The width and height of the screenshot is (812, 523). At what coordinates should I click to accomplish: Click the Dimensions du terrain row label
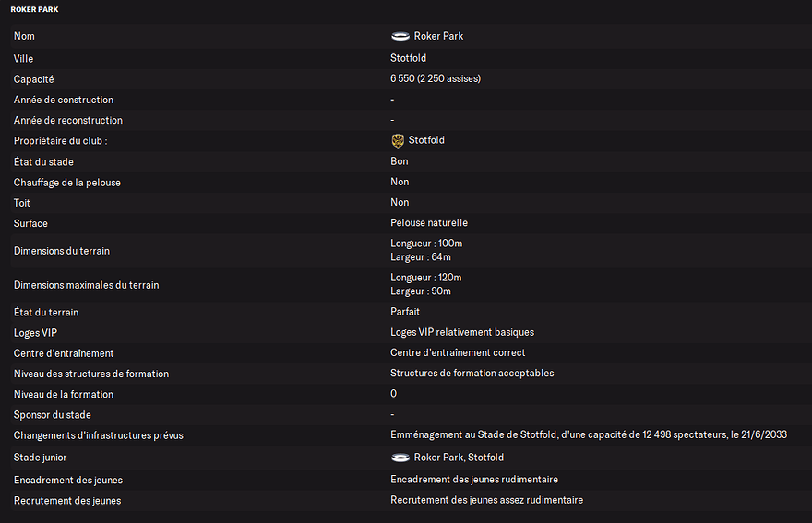tap(62, 251)
